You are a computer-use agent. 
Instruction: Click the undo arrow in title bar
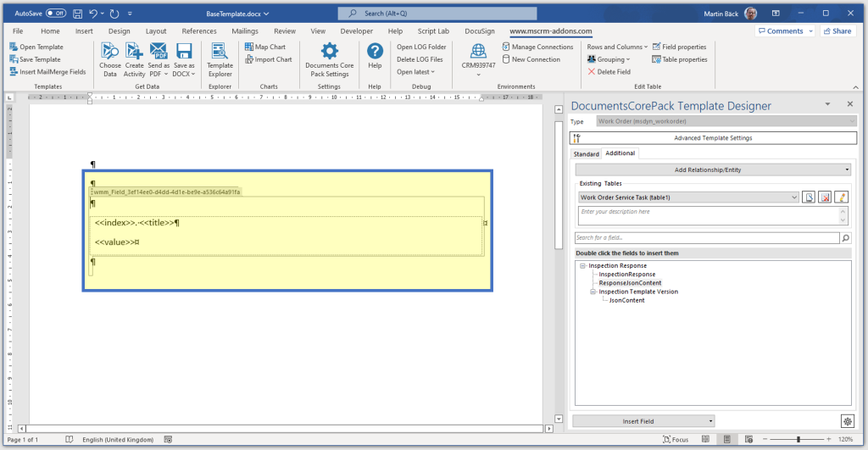(93, 14)
